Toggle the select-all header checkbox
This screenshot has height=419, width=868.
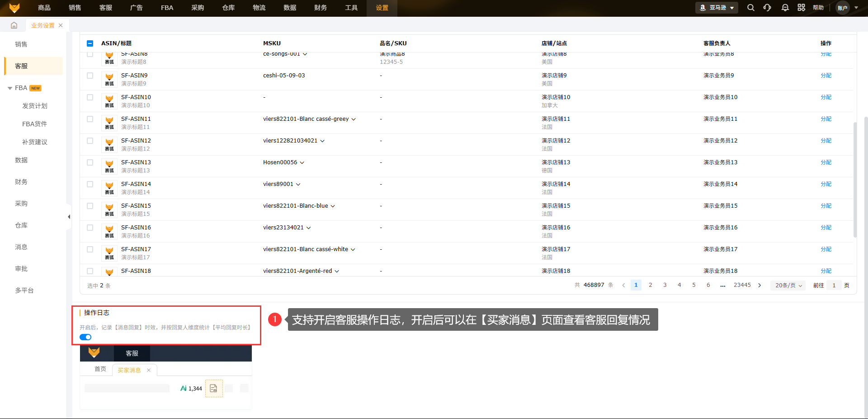pos(90,43)
